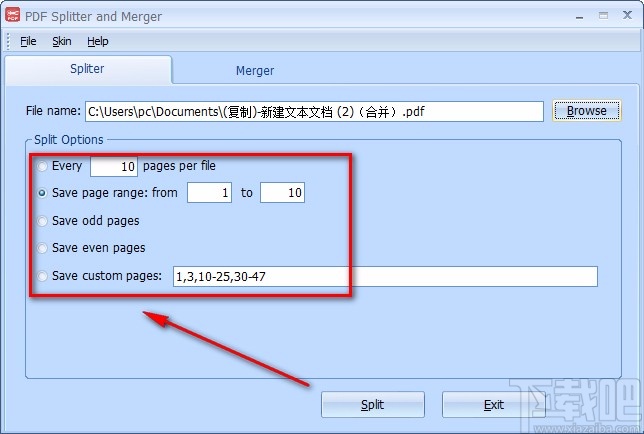Click the File name: label

pyautogui.click(x=53, y=111)
